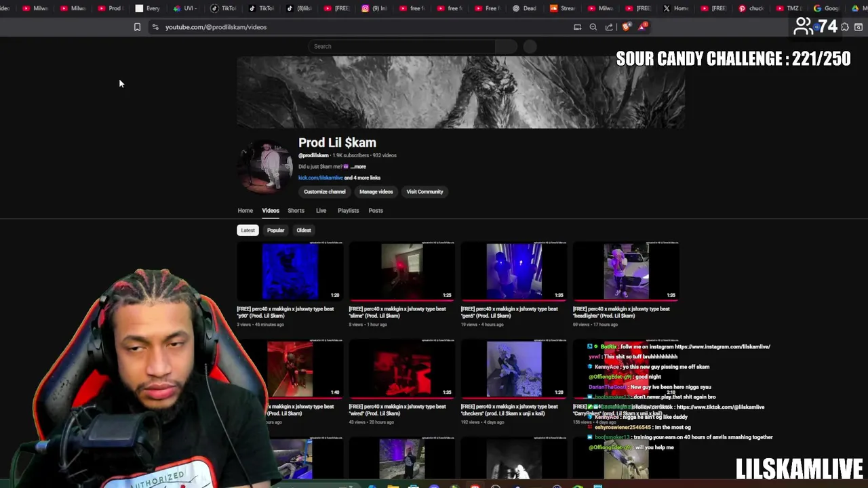Screen dimensions: 868x488
Task: Click the Customize channel button
Action: pos(325,192)
